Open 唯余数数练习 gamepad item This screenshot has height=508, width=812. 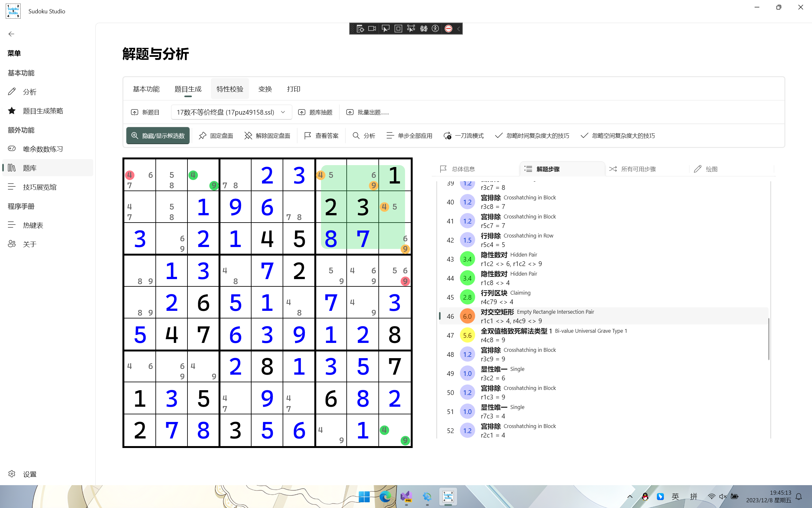click(47, 149)
